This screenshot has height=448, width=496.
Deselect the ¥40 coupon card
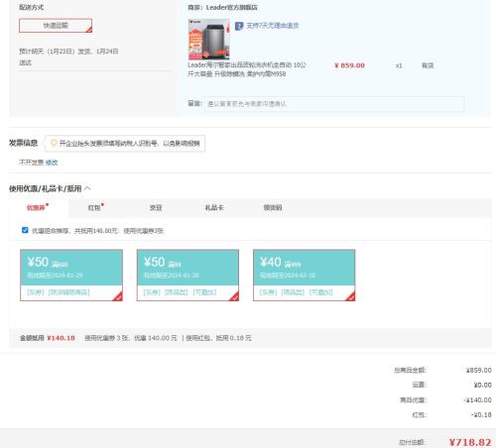(305, 276)
